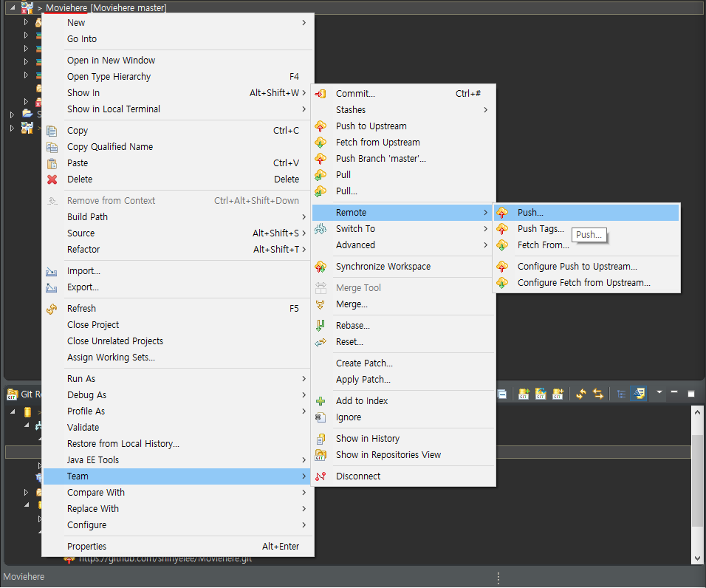Click the Refresh repositories toolbar icon
Viewport: 706px width, 588px height.
[581, 394]
